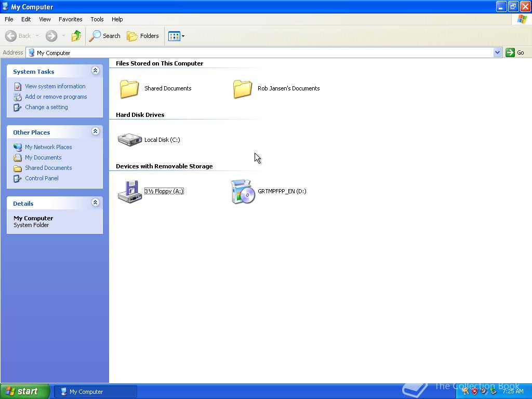The image size is (532, 399).
Task: Select the 3½ Floppy (A:) drive icon
Action: point(129,191)
